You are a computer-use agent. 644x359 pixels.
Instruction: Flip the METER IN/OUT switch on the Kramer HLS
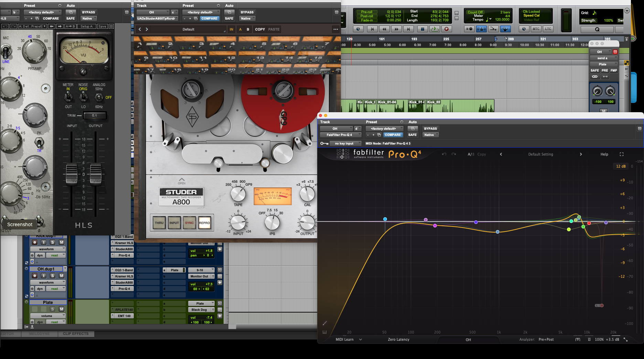pyautogui.click(x=68, y=97)
